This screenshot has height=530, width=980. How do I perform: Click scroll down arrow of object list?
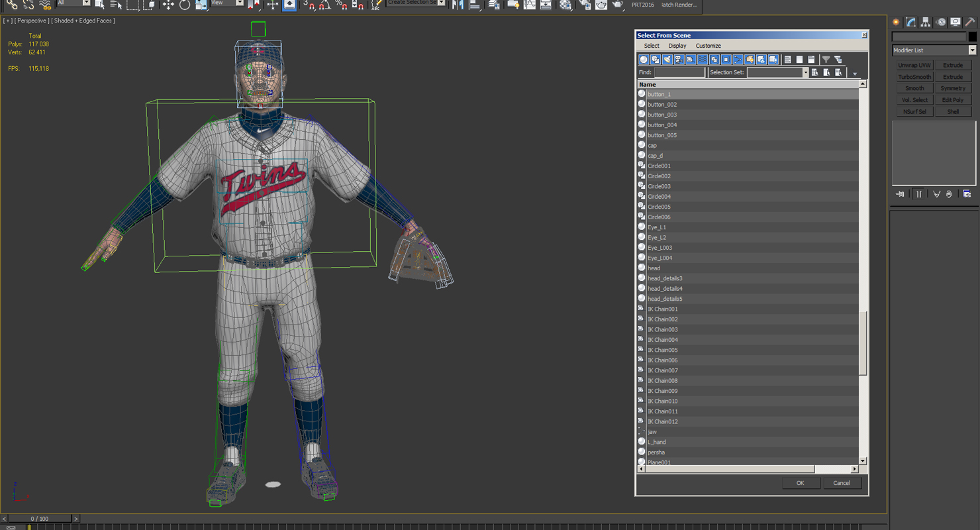(863, 460)
